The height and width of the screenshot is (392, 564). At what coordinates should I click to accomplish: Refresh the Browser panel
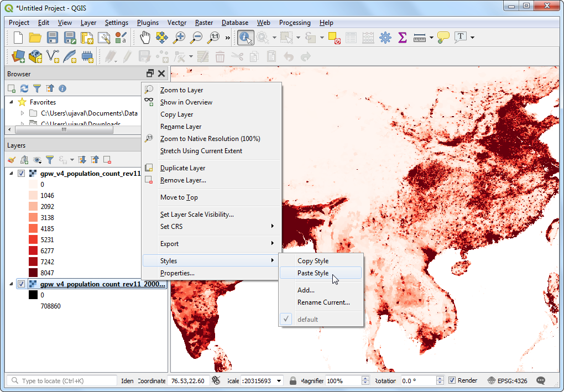24,88
